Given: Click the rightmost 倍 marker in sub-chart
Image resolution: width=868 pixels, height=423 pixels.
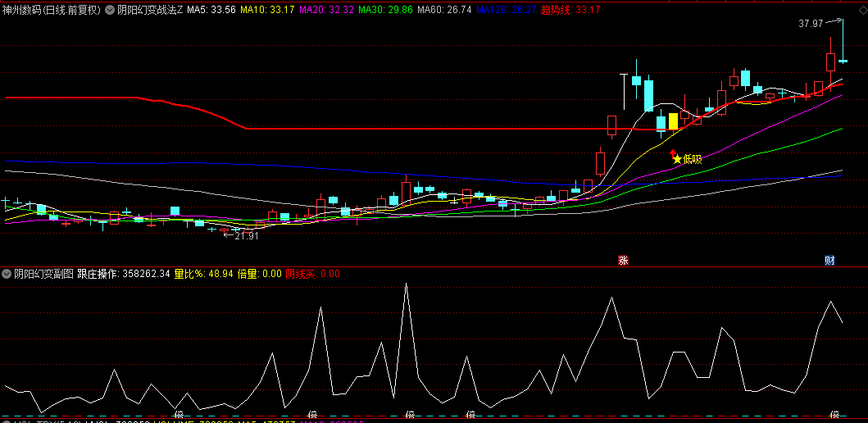Looking at the screenshot, I should [x=835, y=415].
